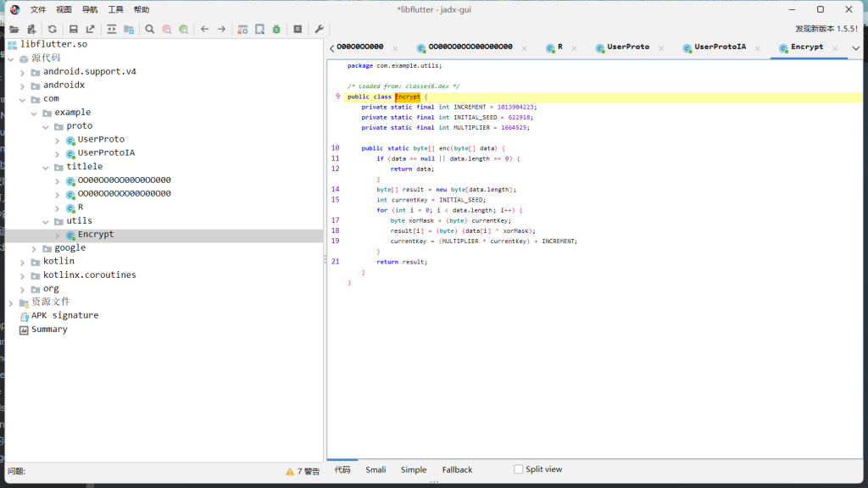Open the 工具 menu
Screen dimensions: 868x488
pos(115,9)
